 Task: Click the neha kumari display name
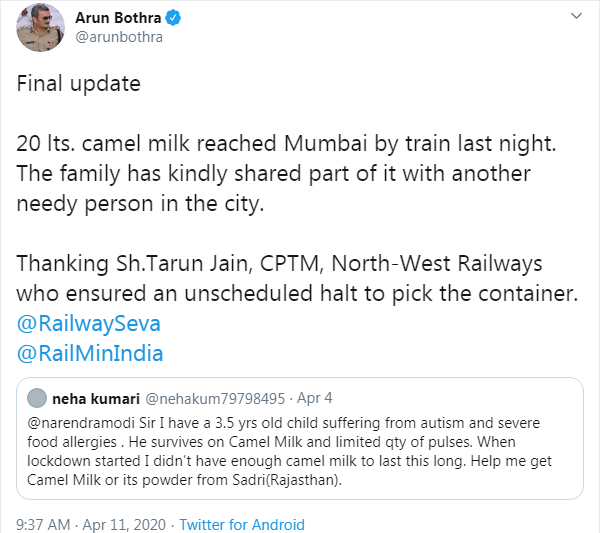click(96, 398)
